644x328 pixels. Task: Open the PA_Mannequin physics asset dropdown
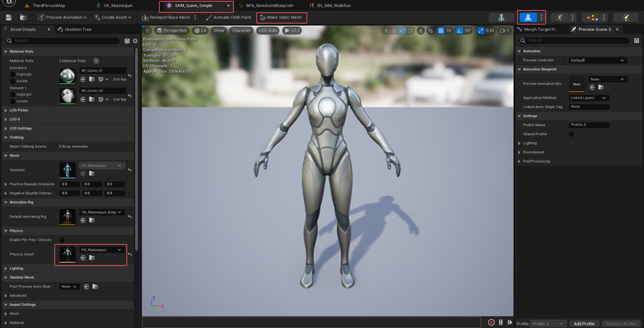pos(101,249)
